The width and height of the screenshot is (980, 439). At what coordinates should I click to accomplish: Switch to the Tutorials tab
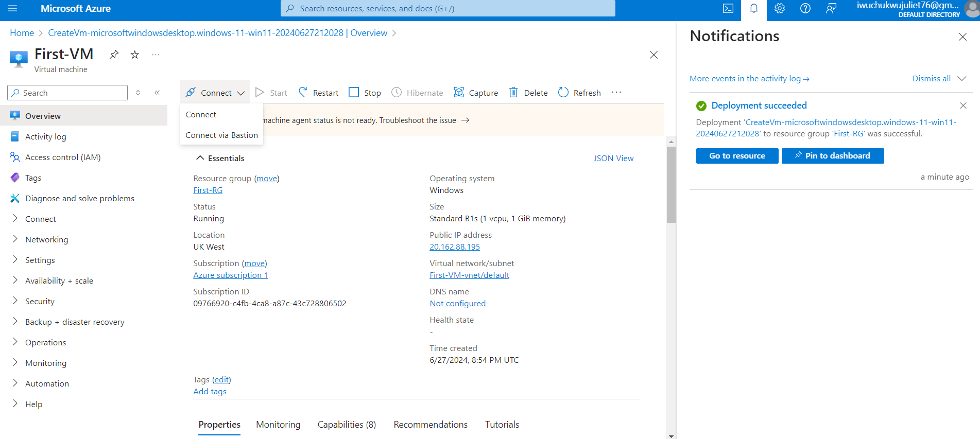point(502,425)
